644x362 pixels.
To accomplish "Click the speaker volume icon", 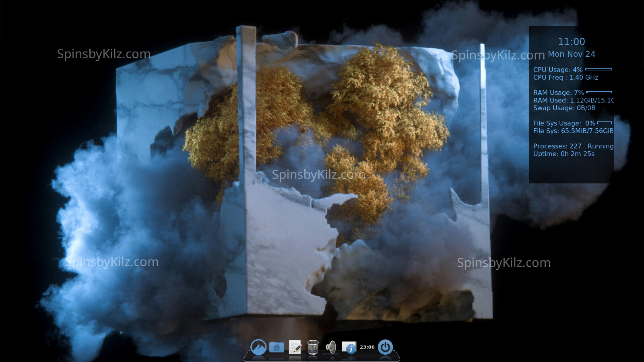I will pyautogui.click(x=331, y=346).
